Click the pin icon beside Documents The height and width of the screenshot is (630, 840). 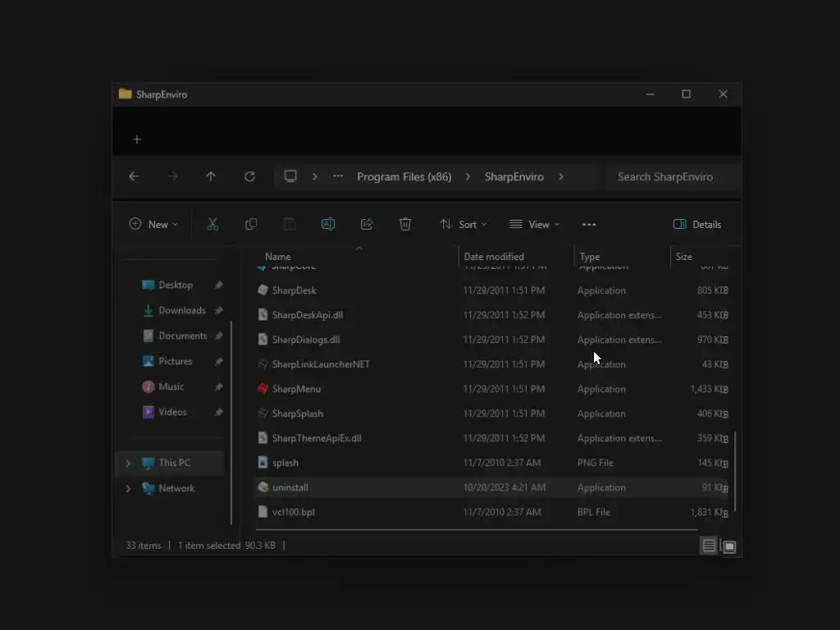[x=218, y=336]
